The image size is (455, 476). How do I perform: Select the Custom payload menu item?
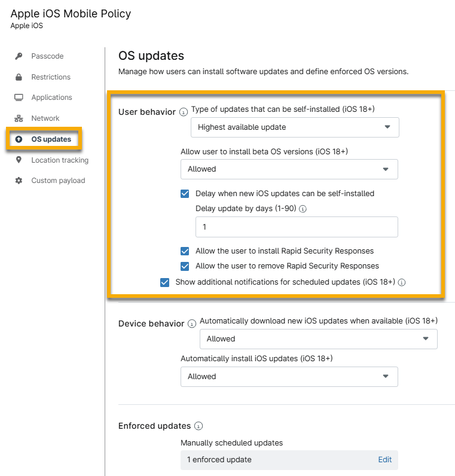point(58,181)
